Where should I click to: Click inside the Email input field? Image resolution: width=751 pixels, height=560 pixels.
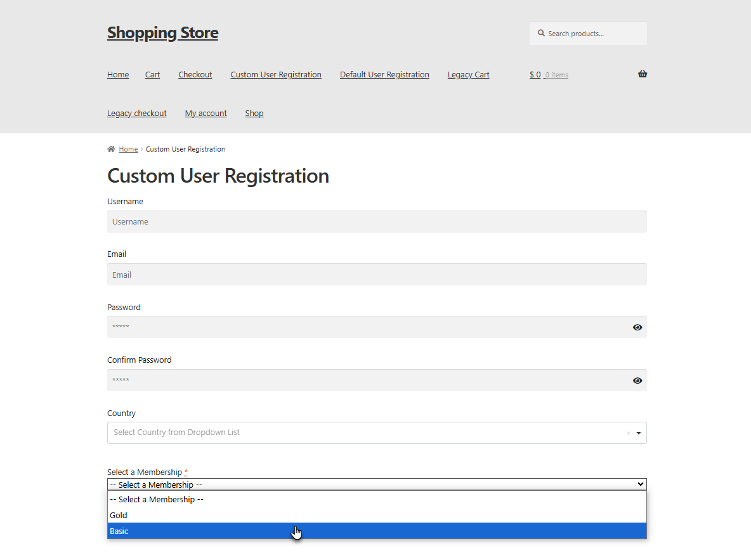tap(377, 274)
